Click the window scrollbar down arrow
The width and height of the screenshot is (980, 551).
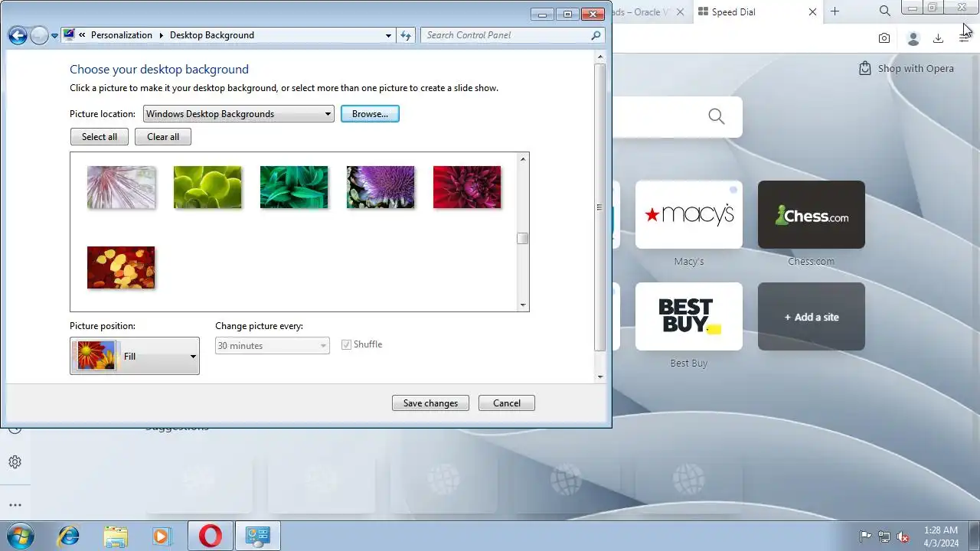point(600,377)
